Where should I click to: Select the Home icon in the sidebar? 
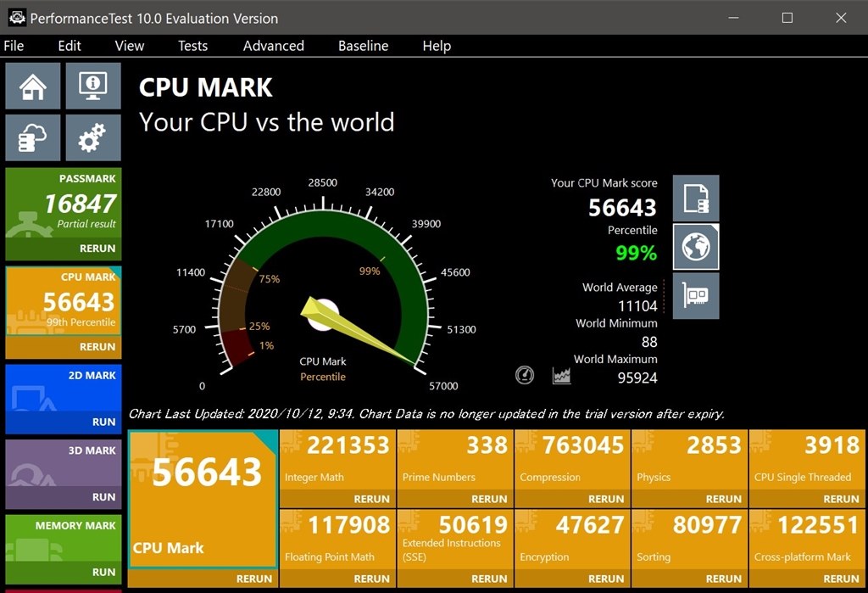32,86
